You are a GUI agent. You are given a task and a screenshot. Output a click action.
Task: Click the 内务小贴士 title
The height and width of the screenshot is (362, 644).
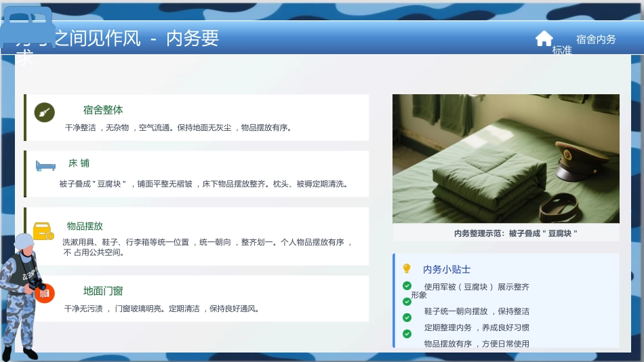(x=447, y=270)
